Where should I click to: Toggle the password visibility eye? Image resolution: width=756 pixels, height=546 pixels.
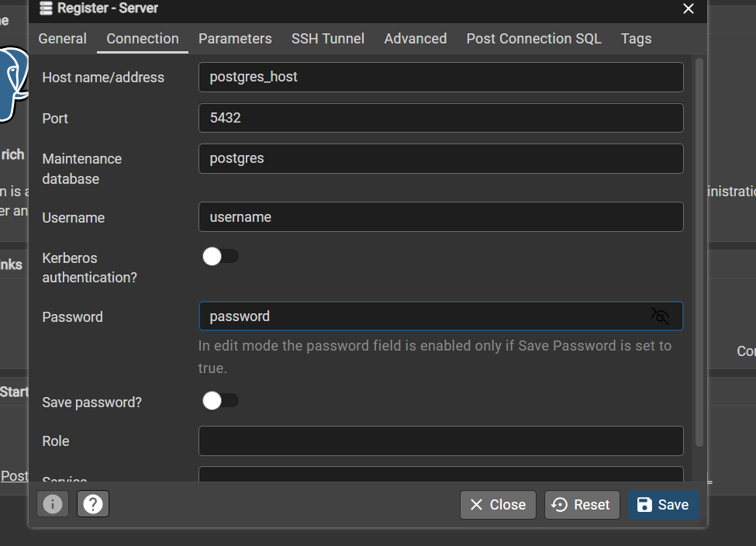[x=661, y=316]
